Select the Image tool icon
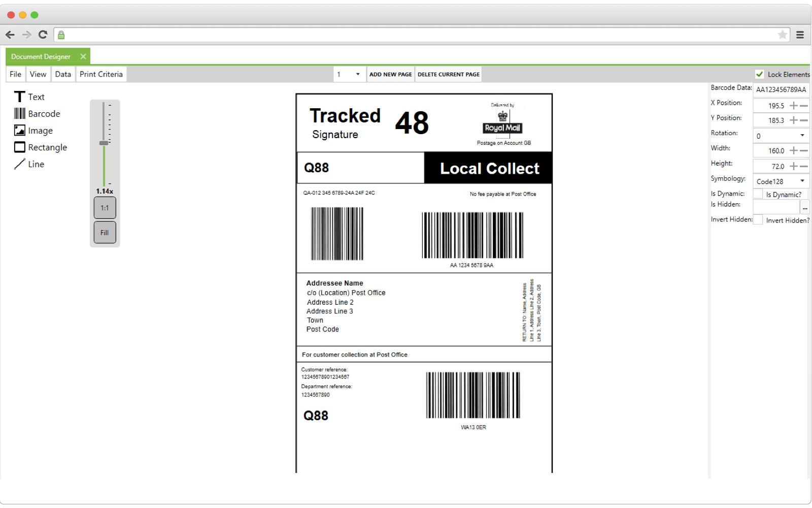 (20, 130)
